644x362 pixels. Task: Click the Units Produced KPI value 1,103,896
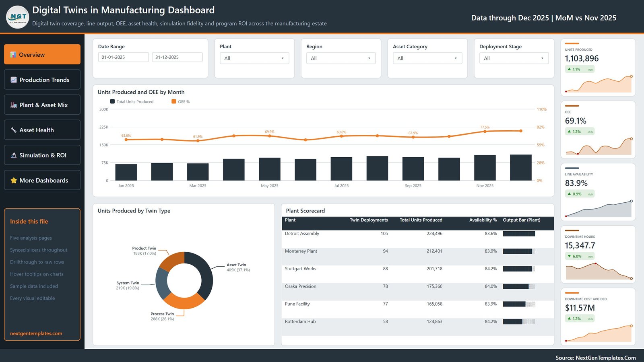pos(582,59)
